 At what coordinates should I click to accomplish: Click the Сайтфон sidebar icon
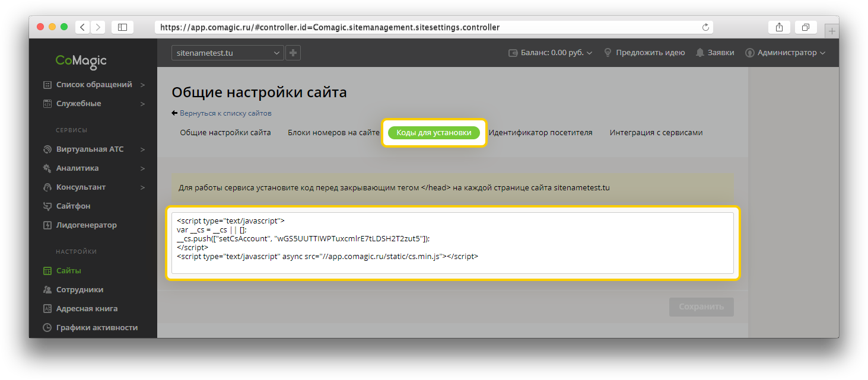(47, 206)
